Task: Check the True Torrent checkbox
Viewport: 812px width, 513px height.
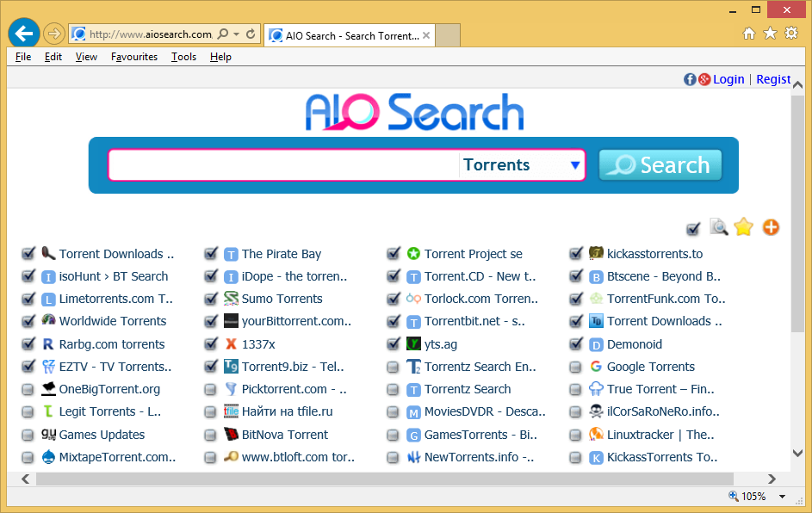Action: [x=575, y=389]
